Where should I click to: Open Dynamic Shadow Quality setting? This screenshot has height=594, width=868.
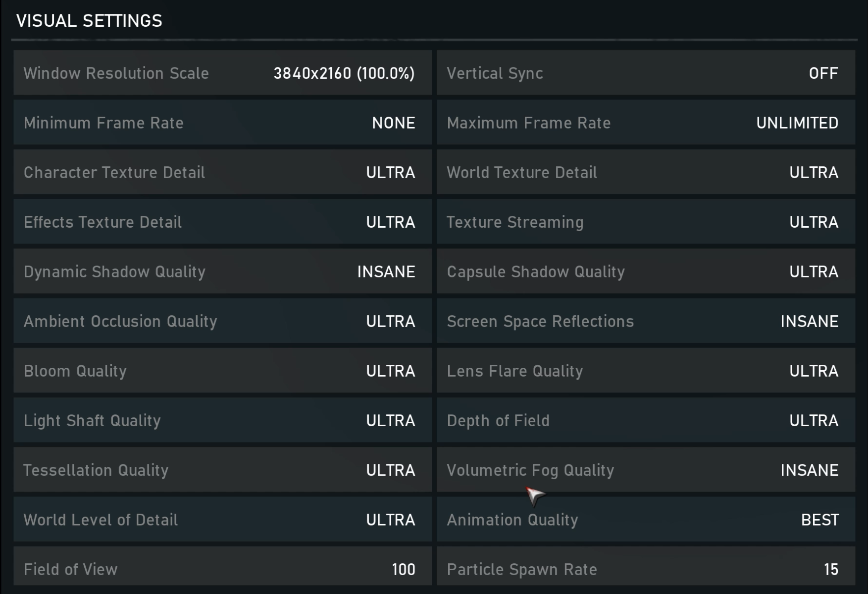pos(222,271)
